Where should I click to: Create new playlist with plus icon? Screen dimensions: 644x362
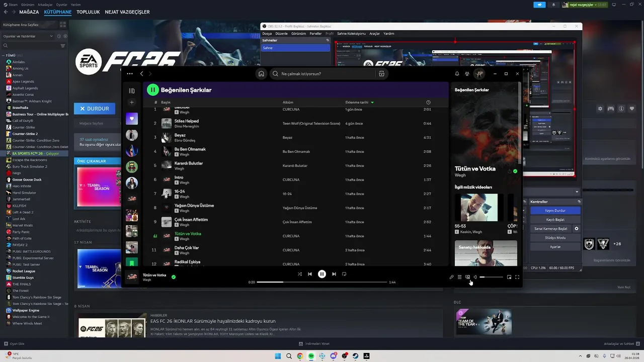tap(132, 102)
